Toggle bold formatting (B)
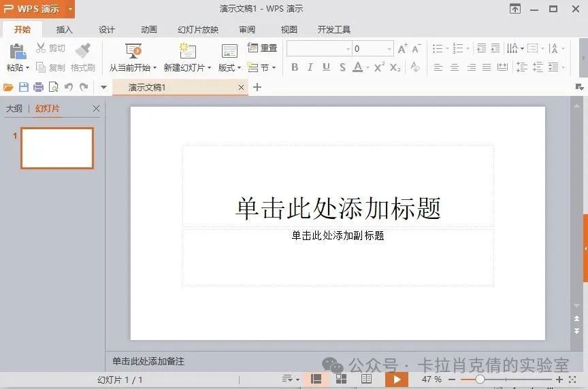The height and width of the screenshot is (389, 588). click(x=295, y=67)
